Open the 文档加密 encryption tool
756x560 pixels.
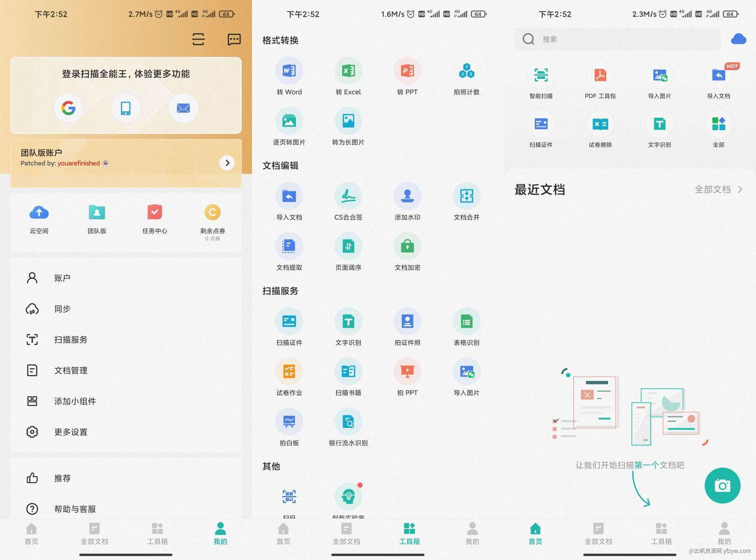(x=407, y=252)
